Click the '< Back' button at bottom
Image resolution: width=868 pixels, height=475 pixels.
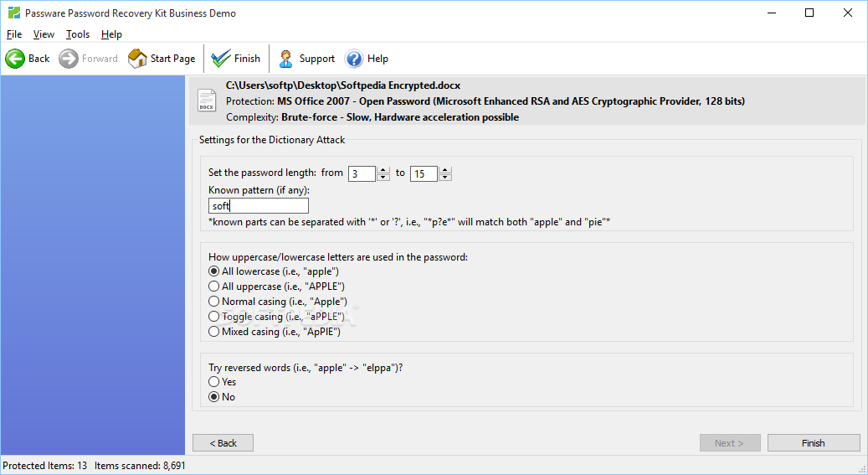tap(223, 443)
